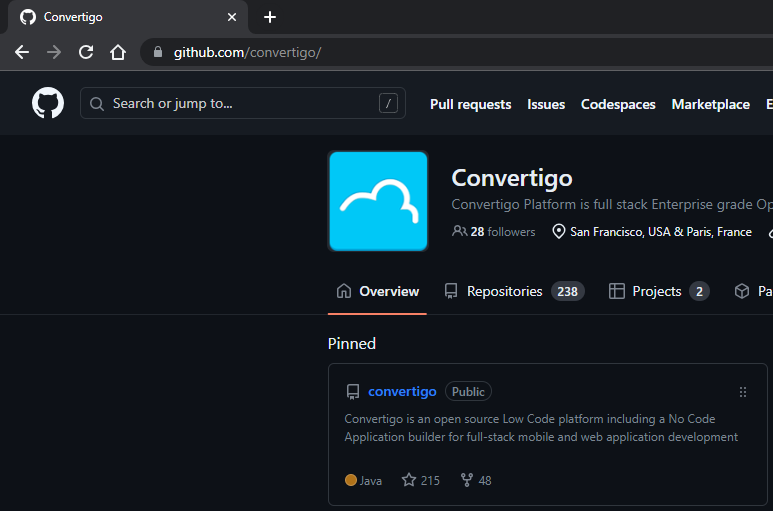Go to Issues in top navigation
773x511 pixels.
(546, 104)
